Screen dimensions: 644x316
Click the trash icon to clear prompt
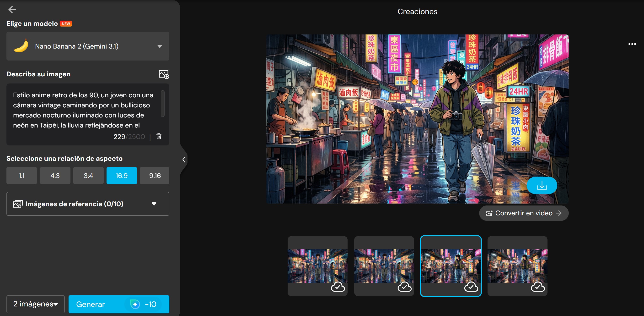(159, 136)
